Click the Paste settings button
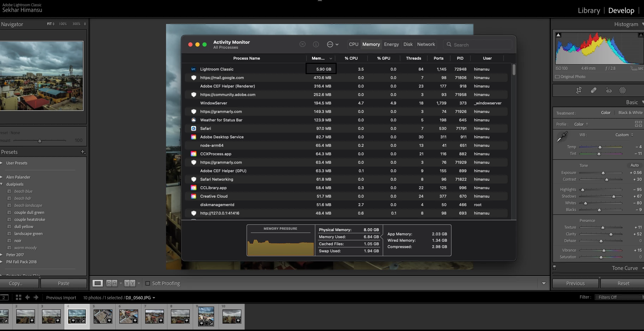 click(x=64, y=283)
